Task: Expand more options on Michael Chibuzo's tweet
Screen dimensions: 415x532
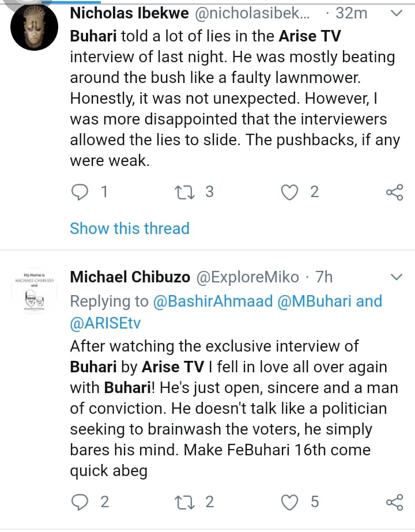Action: pos(397,277)
